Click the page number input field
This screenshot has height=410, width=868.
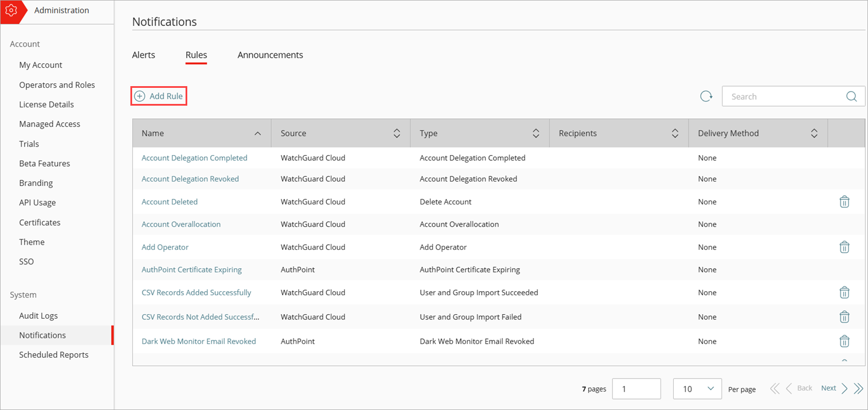[x=636, y=388]
